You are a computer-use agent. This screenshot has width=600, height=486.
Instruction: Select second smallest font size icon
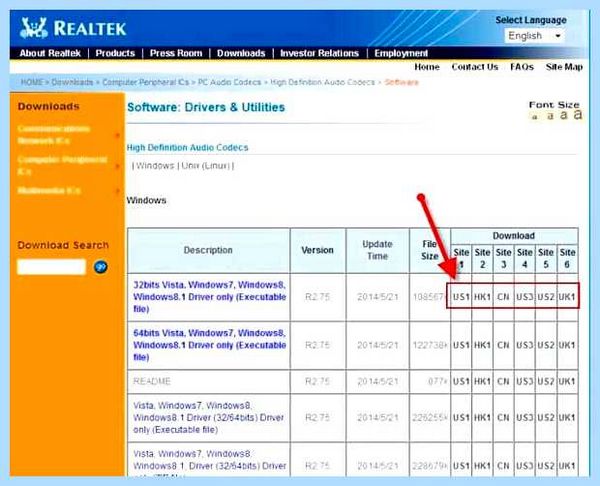(x=550, y=116)
